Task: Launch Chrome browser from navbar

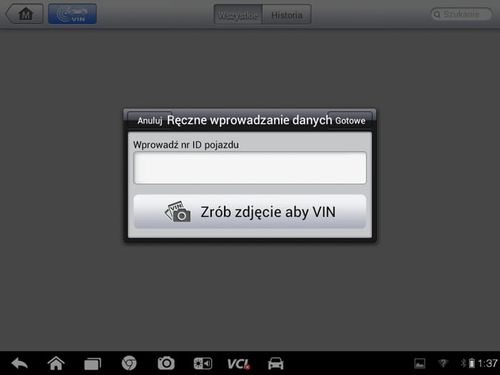Action: pyautogui.click(x=129, y=363)
